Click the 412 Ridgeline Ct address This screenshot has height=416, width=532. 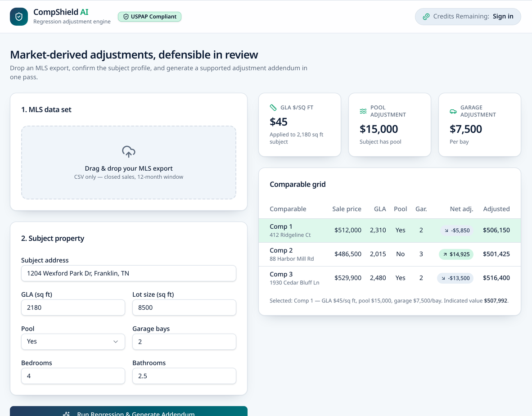tap(290, 235)
